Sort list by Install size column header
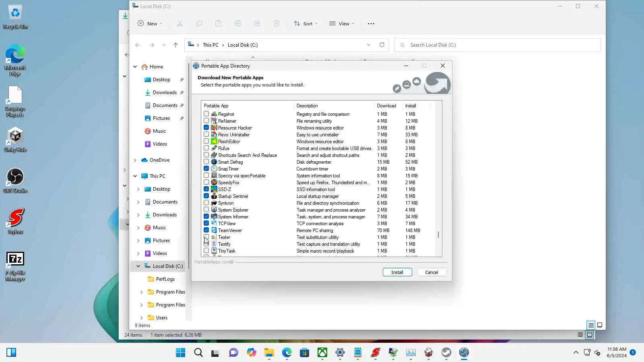The width and height of the screenshot is (644, 362). coord(417,106)
